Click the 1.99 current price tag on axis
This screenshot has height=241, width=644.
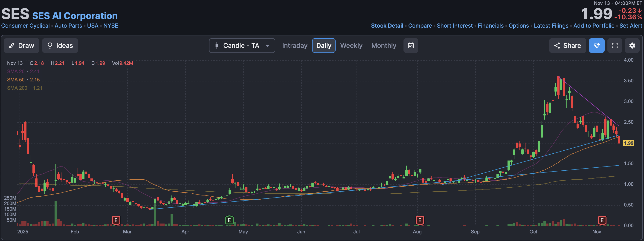click(628, 143)
